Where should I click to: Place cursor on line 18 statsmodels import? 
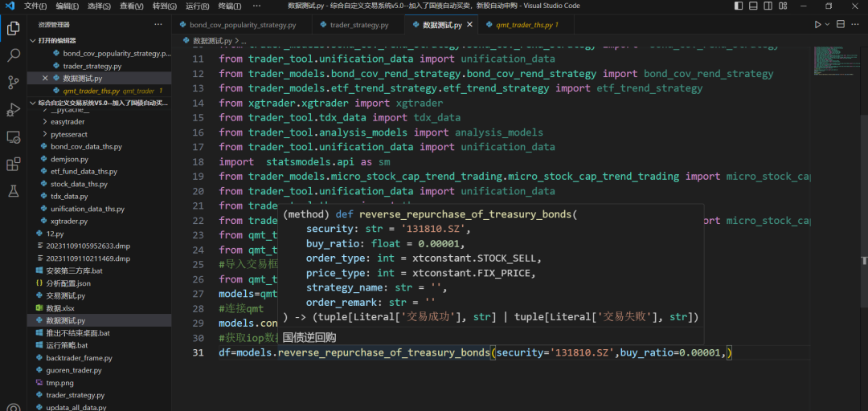[x=305, y=162]
